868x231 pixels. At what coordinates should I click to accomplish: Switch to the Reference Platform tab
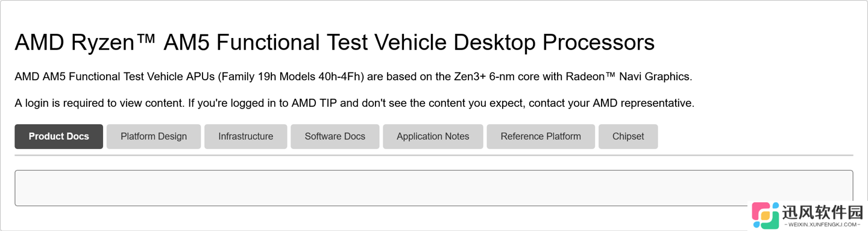(x=541, y=136)
